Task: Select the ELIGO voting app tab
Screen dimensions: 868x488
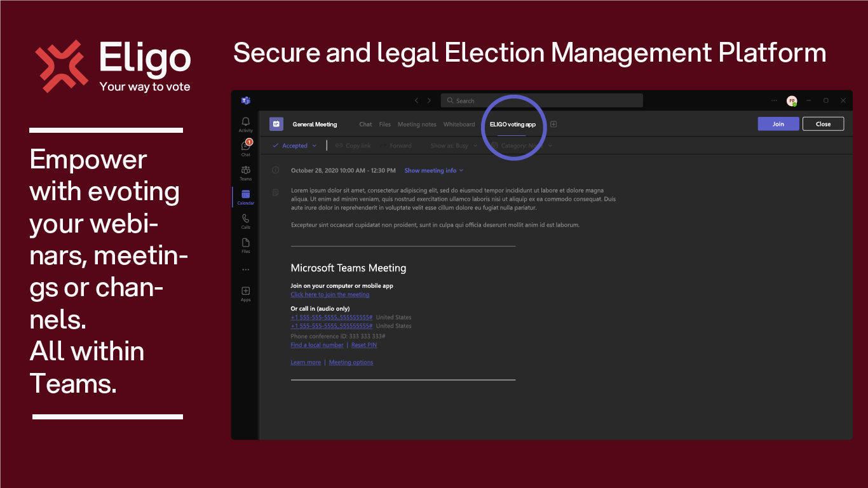Action: [512, 125]
